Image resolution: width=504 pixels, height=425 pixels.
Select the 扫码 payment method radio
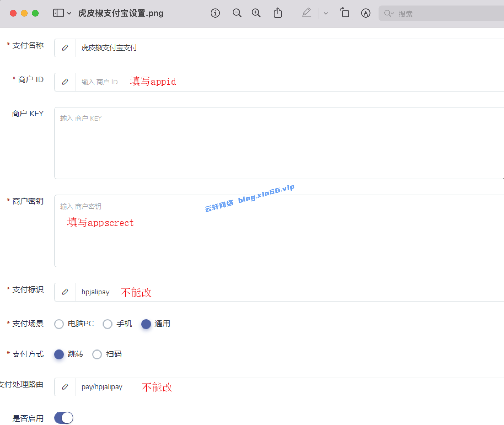[x=97, y=354]
